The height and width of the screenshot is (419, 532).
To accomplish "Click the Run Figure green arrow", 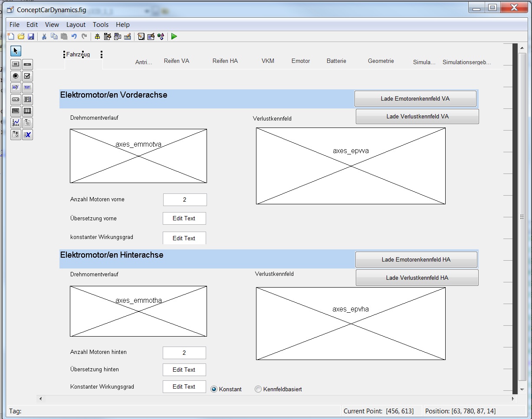I will pos(174,36).
